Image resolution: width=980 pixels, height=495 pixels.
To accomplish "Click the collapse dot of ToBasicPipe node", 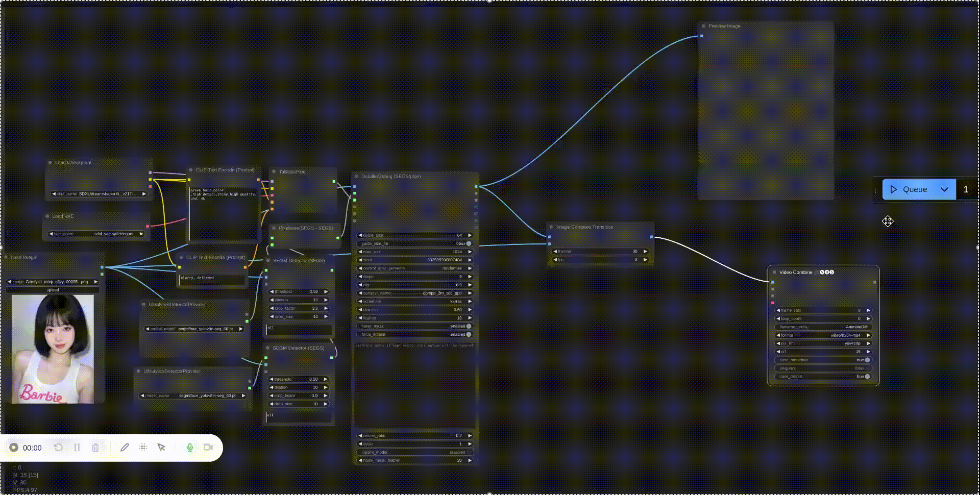I will [274, 172].
